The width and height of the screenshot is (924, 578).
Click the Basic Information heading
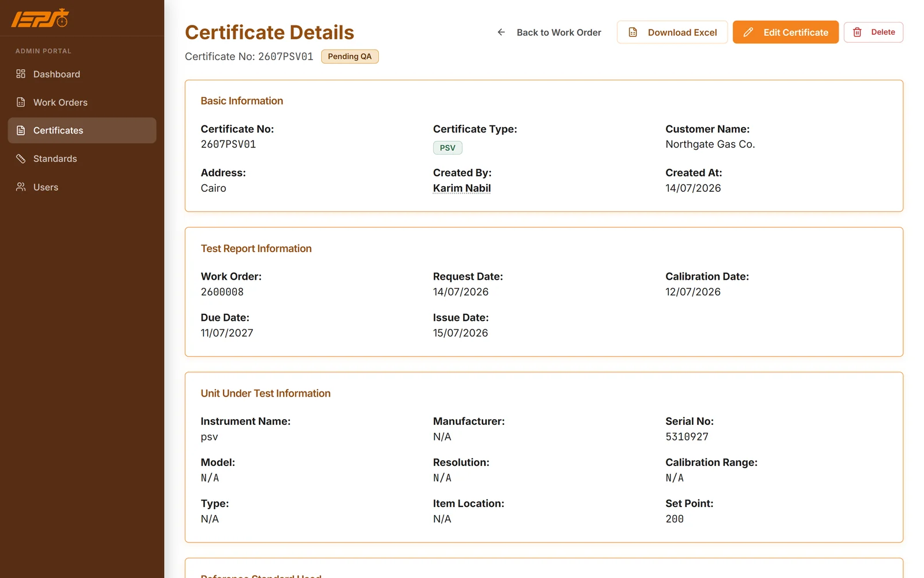(242, 101)
